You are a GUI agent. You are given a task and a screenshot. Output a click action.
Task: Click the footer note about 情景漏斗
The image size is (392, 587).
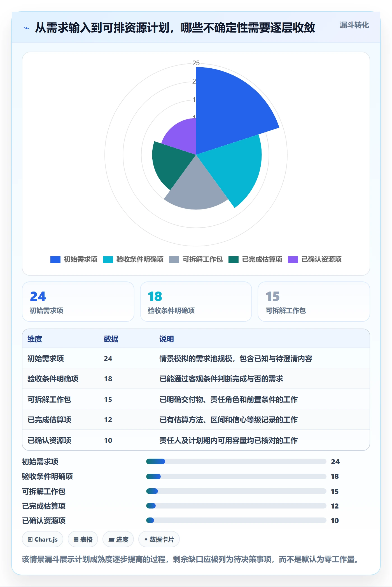(190, 559)
